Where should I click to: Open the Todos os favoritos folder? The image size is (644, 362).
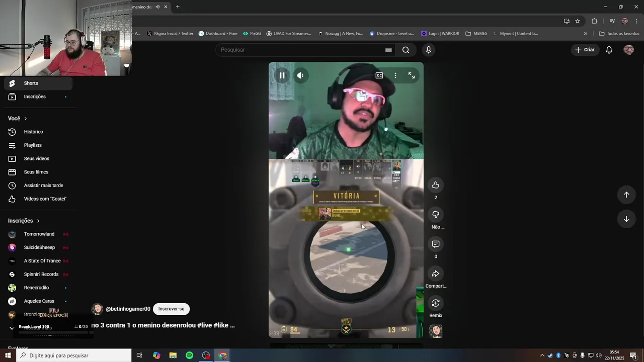point(619,34)
